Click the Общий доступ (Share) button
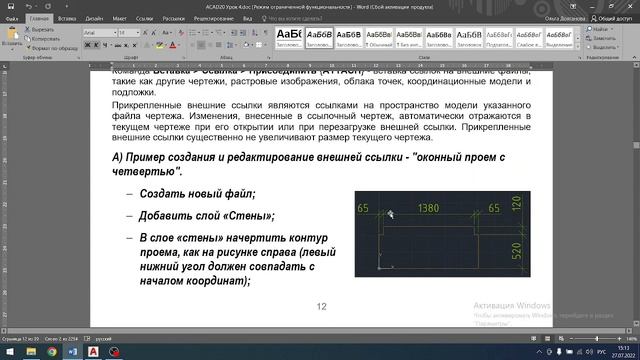The width and height of the screenshot is (640, 360). [611, 18]
